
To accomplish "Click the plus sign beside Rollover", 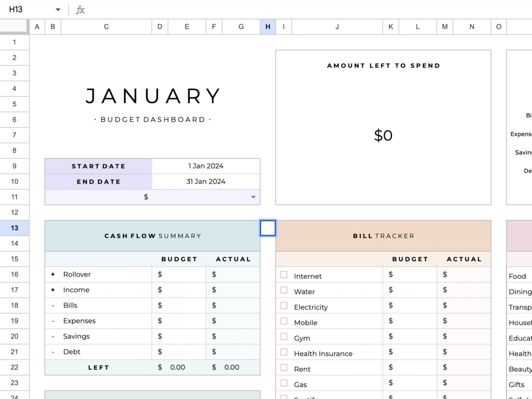I will (53, 274).
